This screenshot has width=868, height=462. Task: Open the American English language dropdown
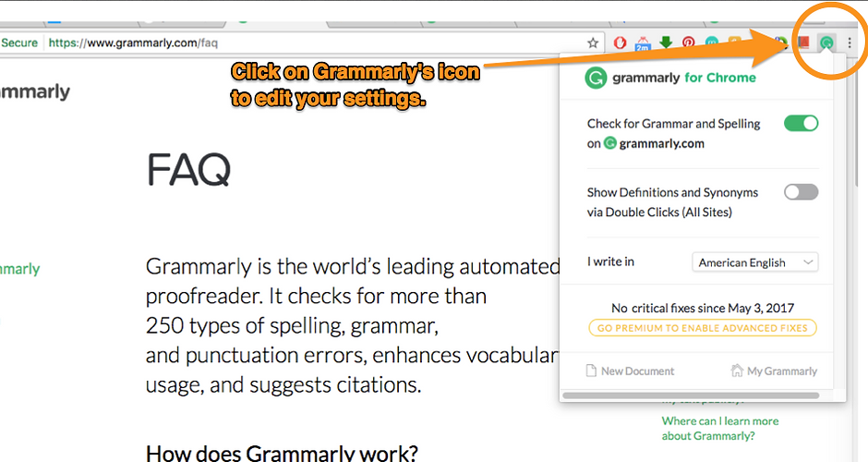pos(755,262)
